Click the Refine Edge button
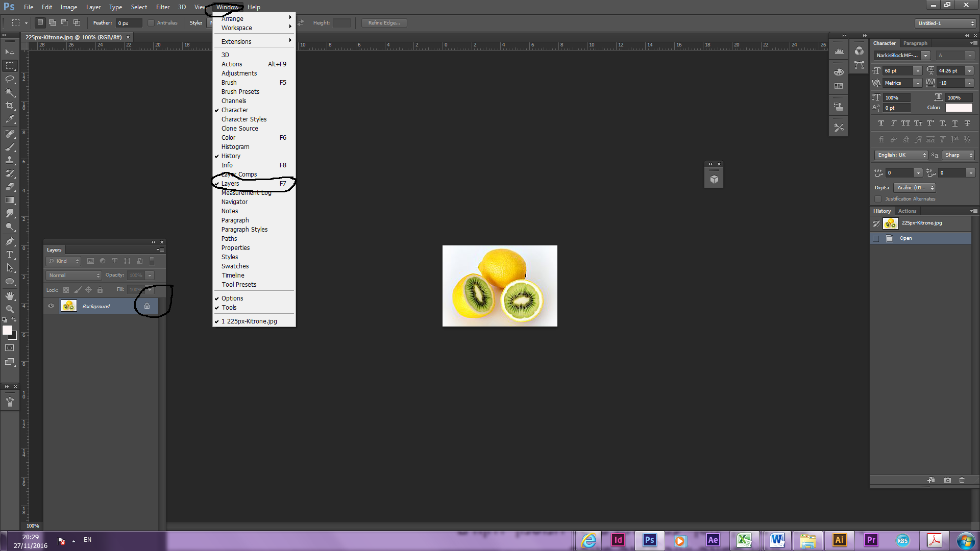Viewport: 980px width, 551px height. coord(384,23)
